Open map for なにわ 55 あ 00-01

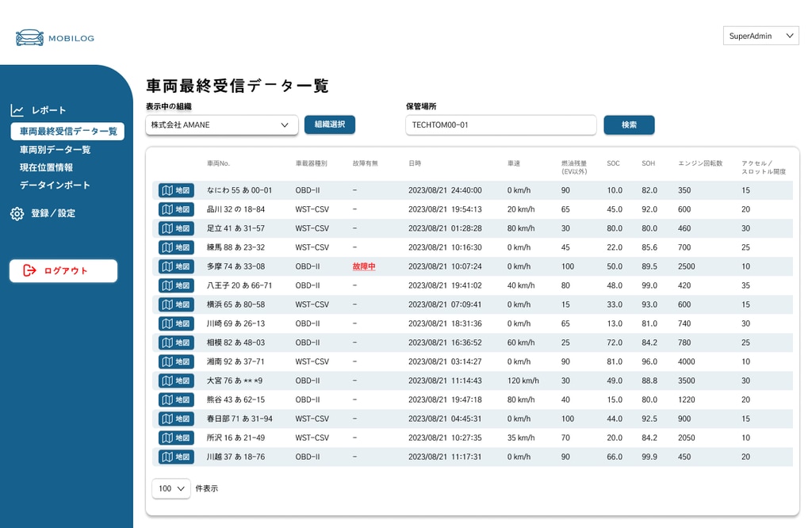(176, 190)
